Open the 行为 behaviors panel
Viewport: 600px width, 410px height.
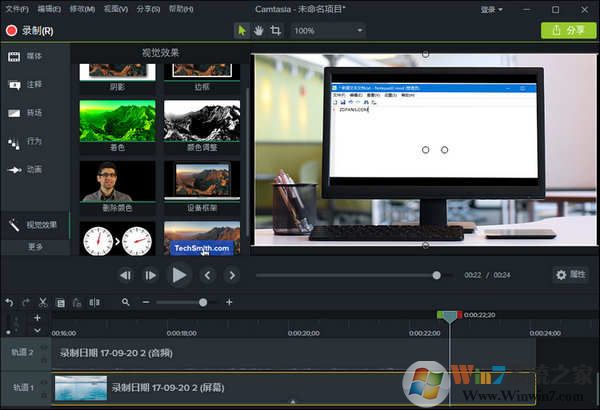pos(25,142)
